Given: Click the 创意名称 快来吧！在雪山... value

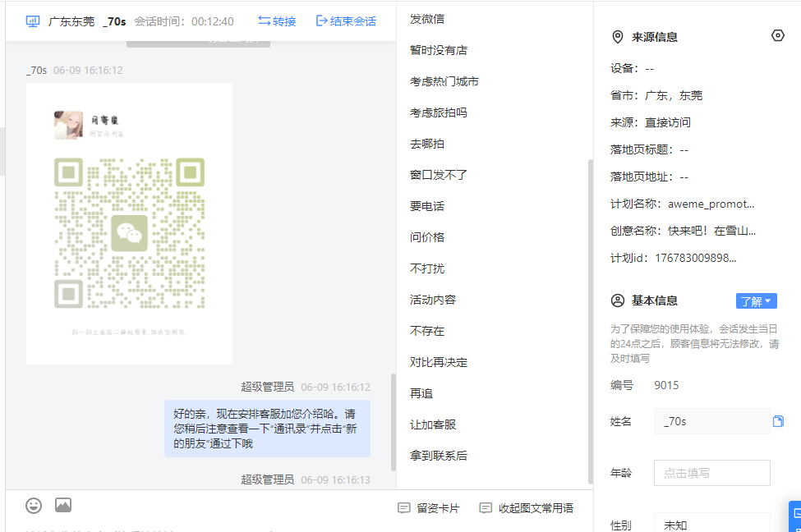Looking at the screenshot, I should pos(711,231).
